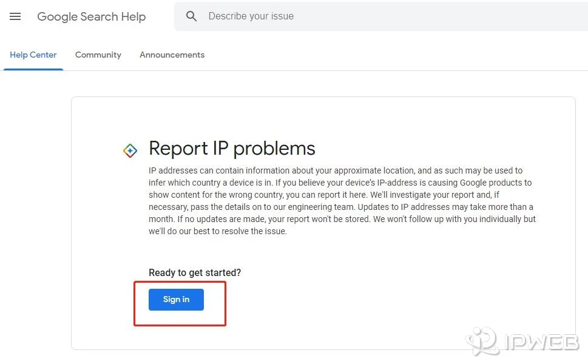Click the blue Sign in button

(176, 300)
